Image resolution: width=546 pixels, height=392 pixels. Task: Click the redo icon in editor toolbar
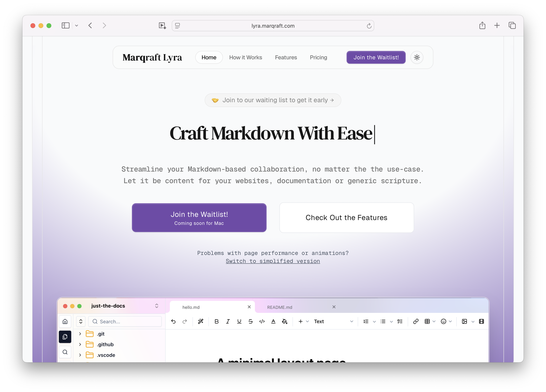pyautogui.click(x=185, y=321)
